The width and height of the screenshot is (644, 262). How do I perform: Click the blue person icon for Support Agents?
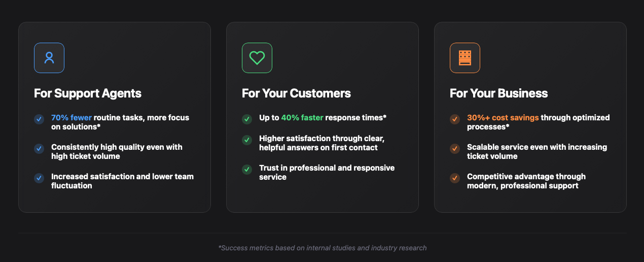point(49,58)
